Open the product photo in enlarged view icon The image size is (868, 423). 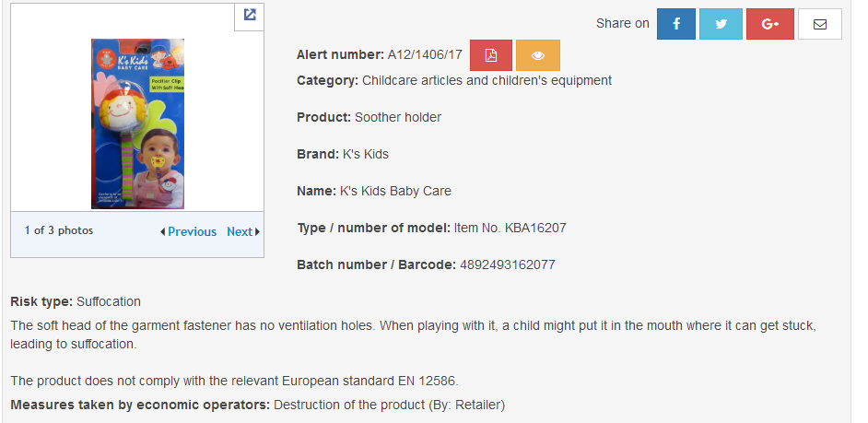point(249,16)
